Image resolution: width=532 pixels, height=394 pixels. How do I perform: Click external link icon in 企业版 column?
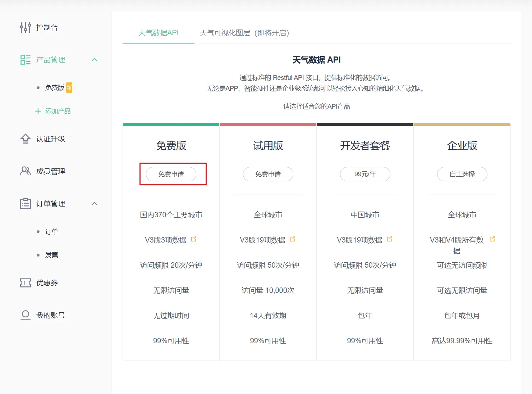(493, 238)
